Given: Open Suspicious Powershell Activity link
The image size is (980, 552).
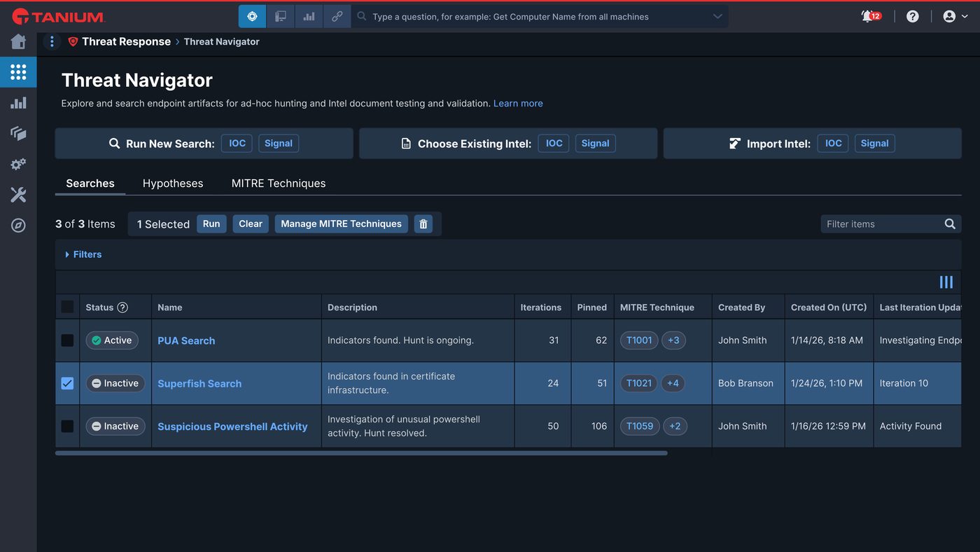Looking at the screenshot, I should pos(232,426).
